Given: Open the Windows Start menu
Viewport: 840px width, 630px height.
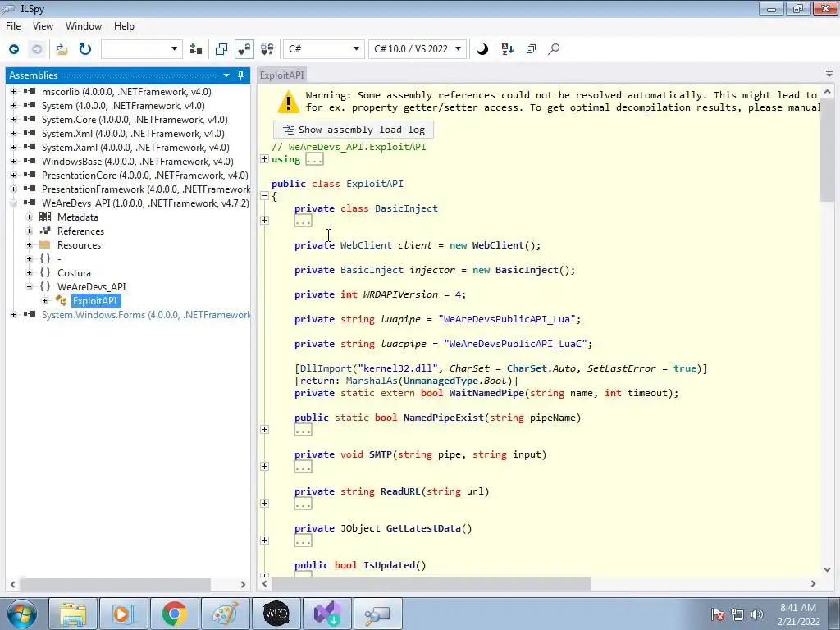Looking at the screenshot, I should (21, 614).
